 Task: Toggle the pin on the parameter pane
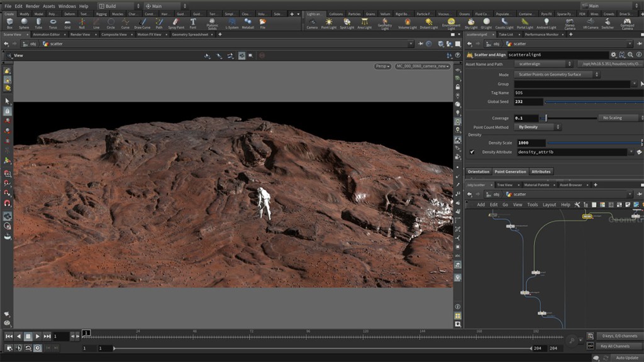pos(640,44)
